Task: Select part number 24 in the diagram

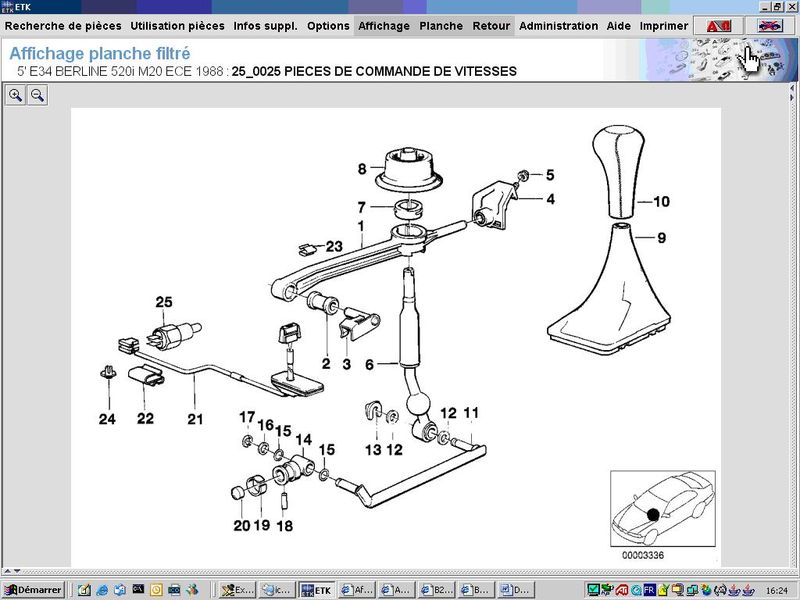Action: [107, 419]
